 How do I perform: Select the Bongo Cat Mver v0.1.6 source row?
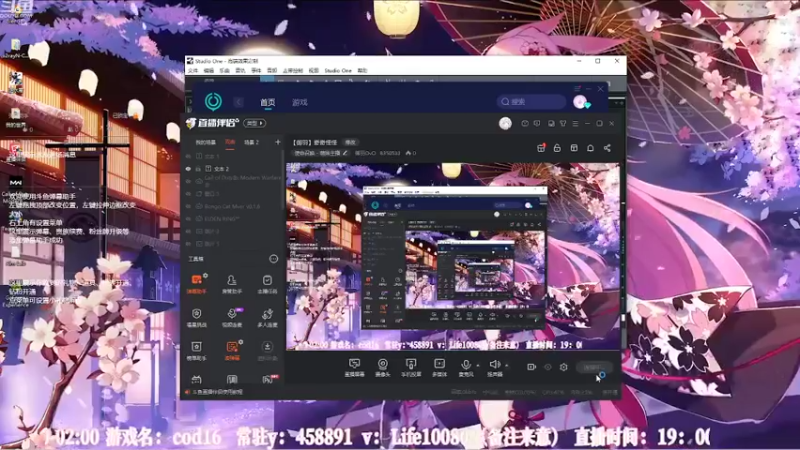pyautogui.click(x=233, y=207)
